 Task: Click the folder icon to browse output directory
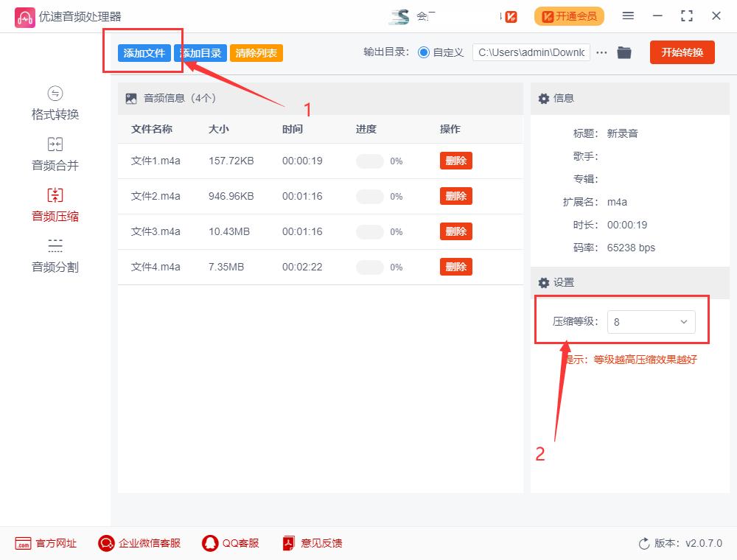(624, 52)
